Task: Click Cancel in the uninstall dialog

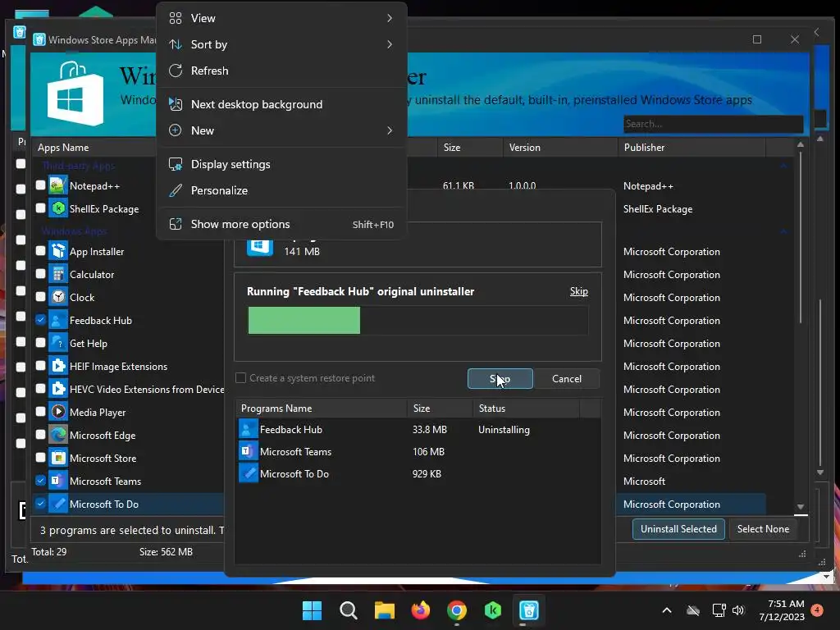Action: pyautogui.click(x=567, y=379)
